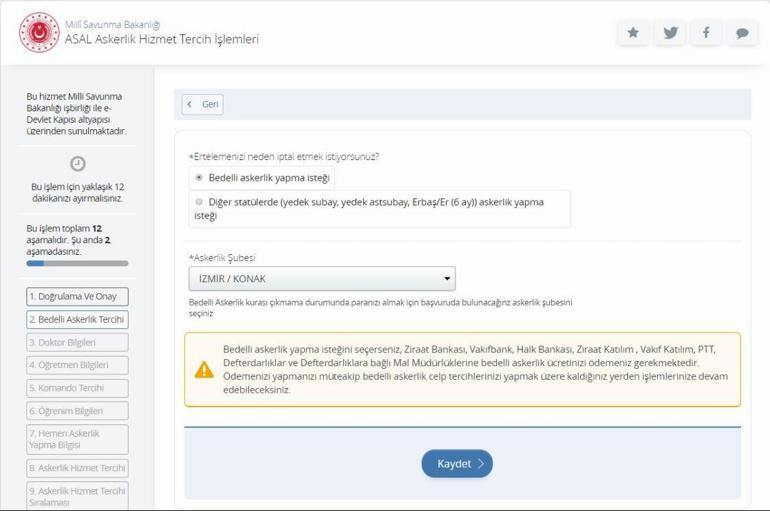Select 'Diğer statülerde' military service radio option
Viewport: 770px width, 511px height.
point(199,201)
